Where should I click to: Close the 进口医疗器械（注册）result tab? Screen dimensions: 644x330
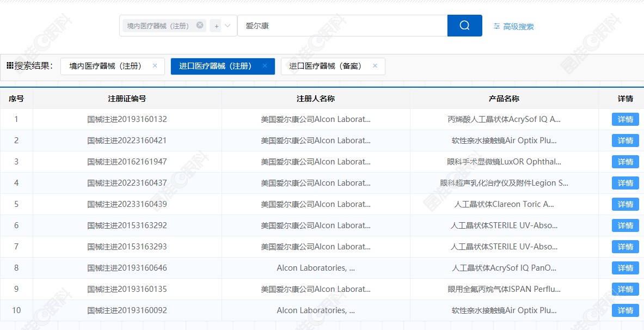tap(265, 66)
